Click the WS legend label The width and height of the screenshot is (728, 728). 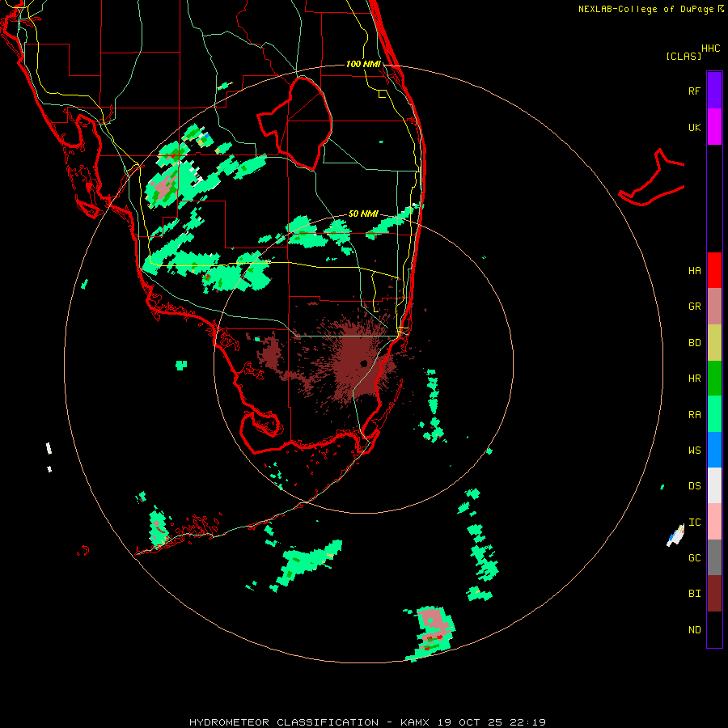coord(694,451)
